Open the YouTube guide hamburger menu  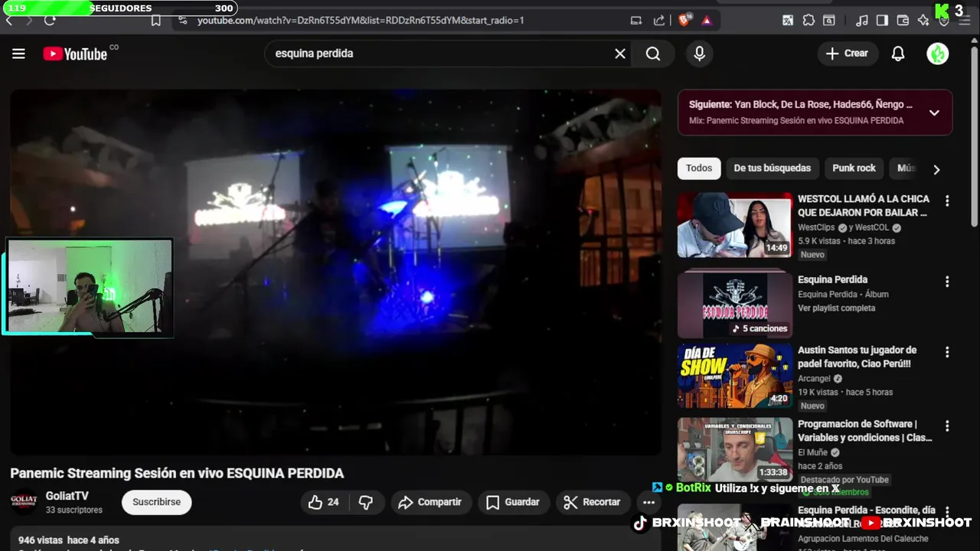18,54
